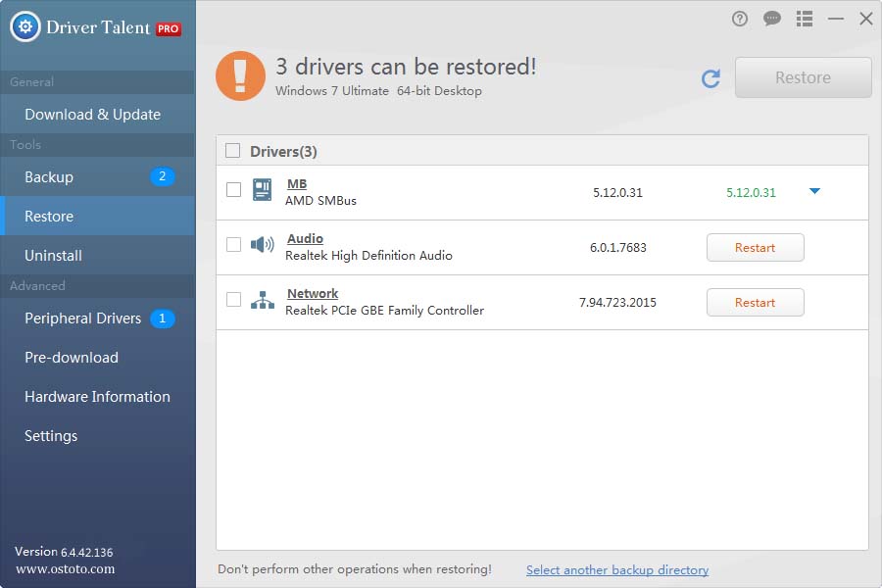Click the '3 drivers can be restored!' heading
The width and height of the screenshot is (882, 588).
[x=406, y=67]
